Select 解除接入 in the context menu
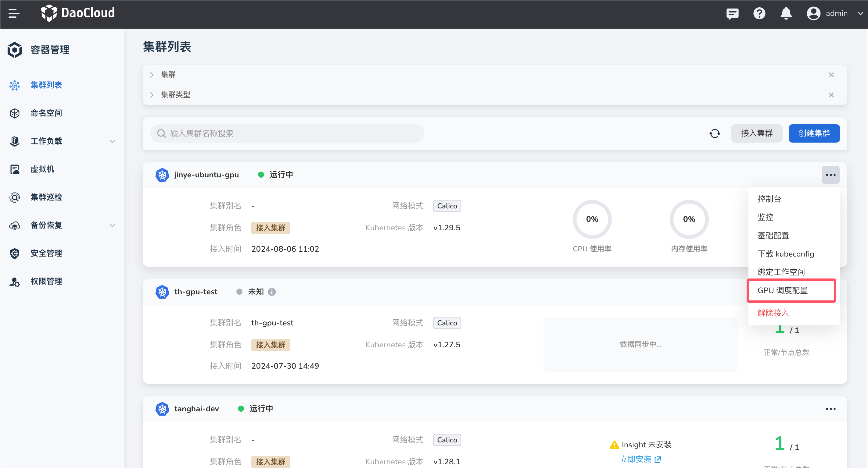This screenshot has width=868, height=468. (x=773, y=313)
